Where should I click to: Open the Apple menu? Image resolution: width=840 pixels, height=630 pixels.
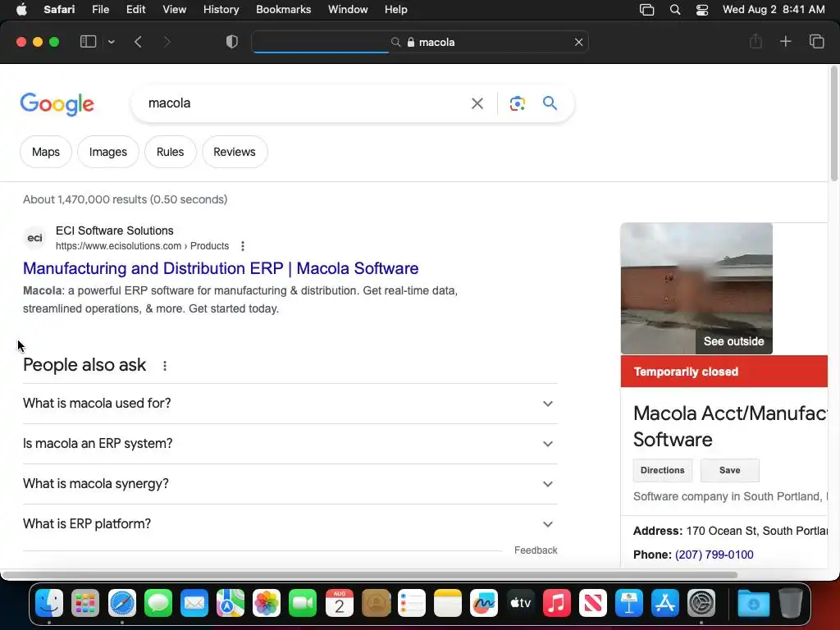[21, 10]
